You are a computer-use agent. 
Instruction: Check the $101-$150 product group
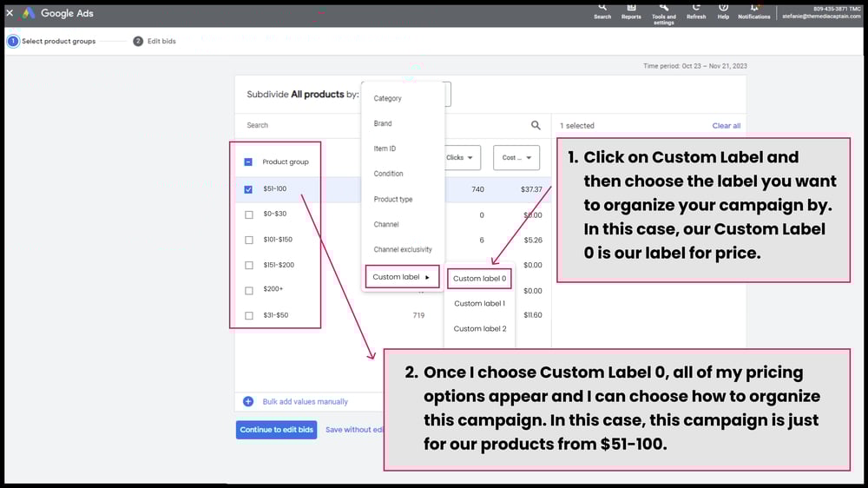click(248, 240)
